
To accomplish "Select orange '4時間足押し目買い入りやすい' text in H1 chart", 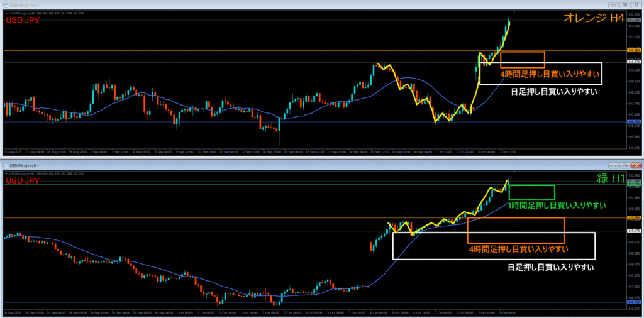I will (x=519, y=249).
